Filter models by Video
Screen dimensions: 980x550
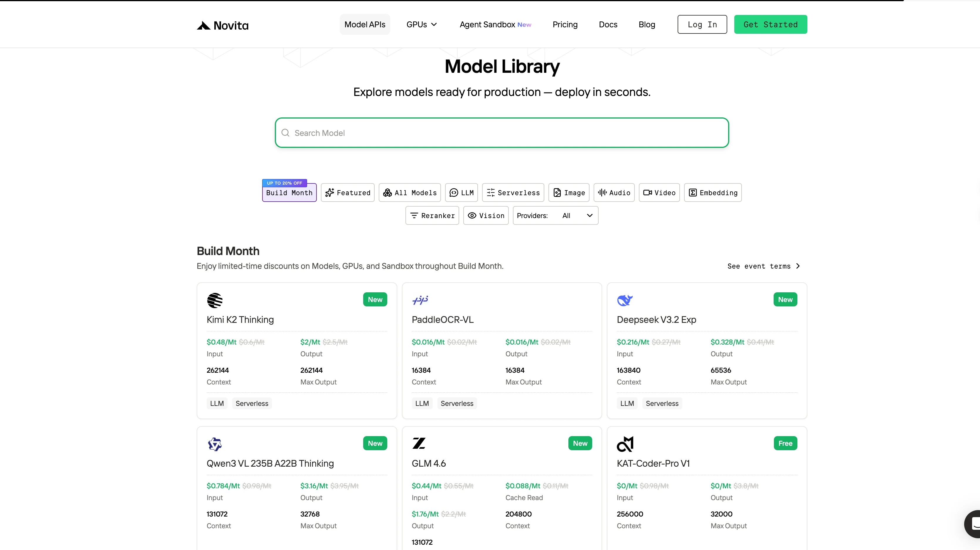point(659,193)
